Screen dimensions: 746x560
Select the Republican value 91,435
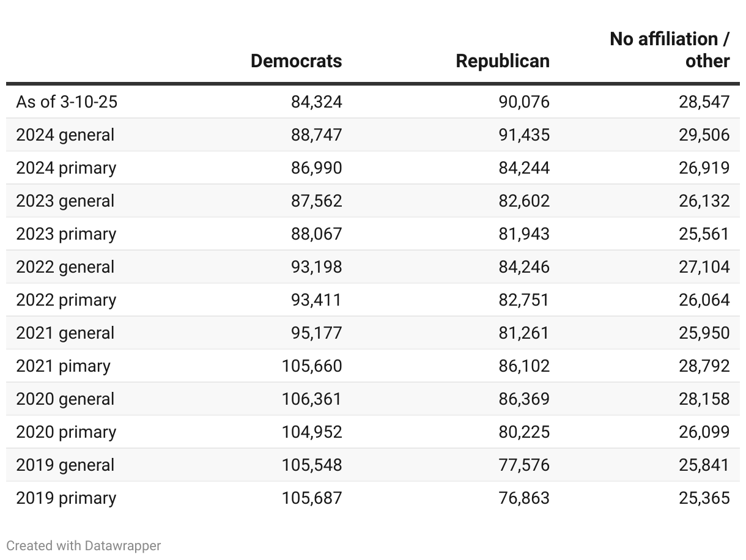coord(523,134)
